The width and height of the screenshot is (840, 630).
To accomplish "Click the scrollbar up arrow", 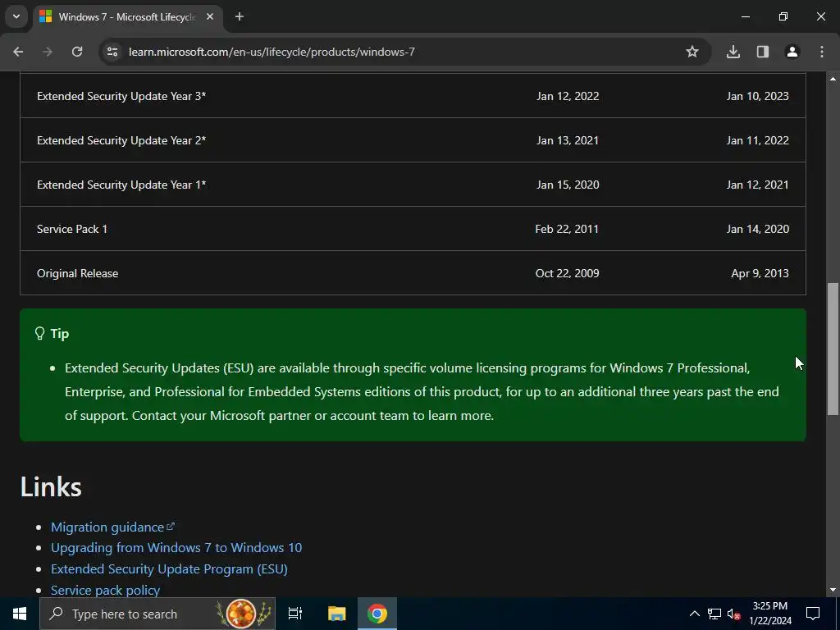I will point(833,79).
